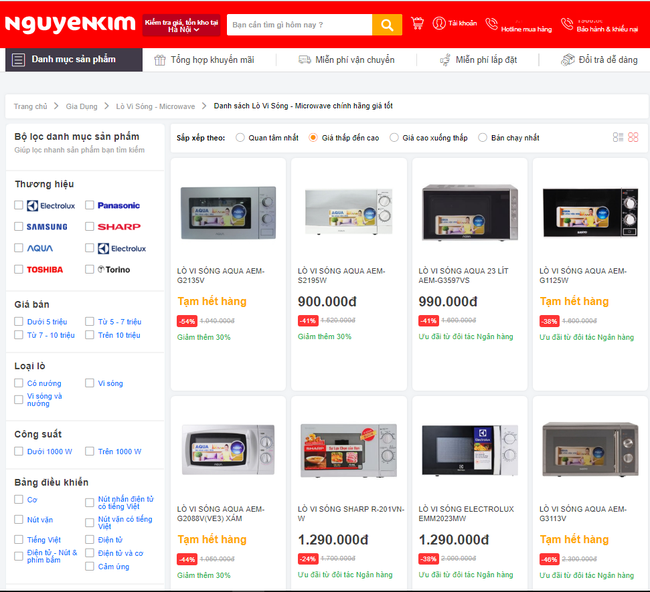Image resolution: width=650 pixels, height=592 pixels.
Task: Switch to grid view layout icon
Action: [x=633, y=137]
